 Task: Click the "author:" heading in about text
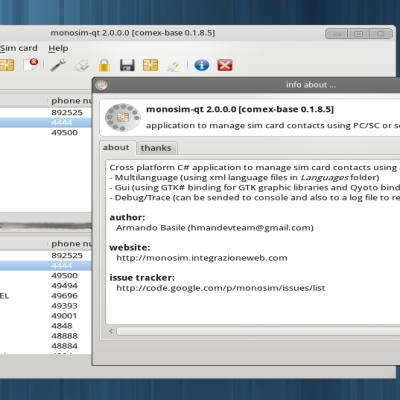[x=127, y=217]
